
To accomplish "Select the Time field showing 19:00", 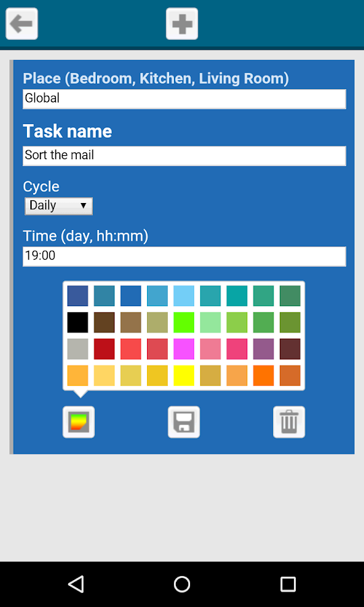I will pos(184,256).
